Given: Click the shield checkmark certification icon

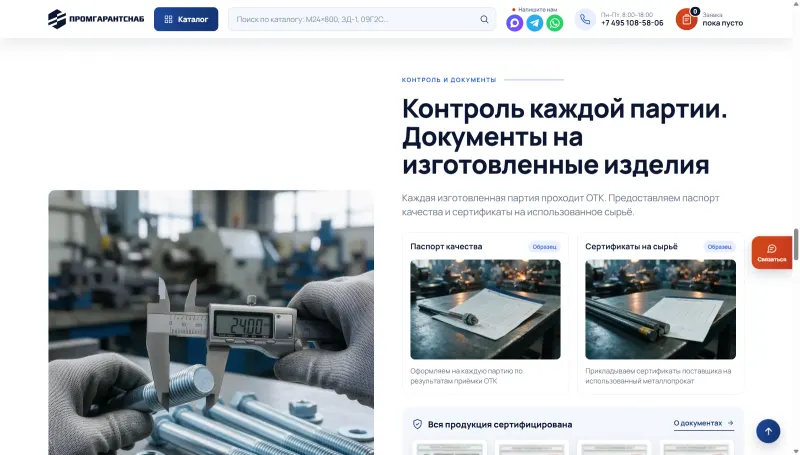Looking at the screenshot, I should pos(417,424).
